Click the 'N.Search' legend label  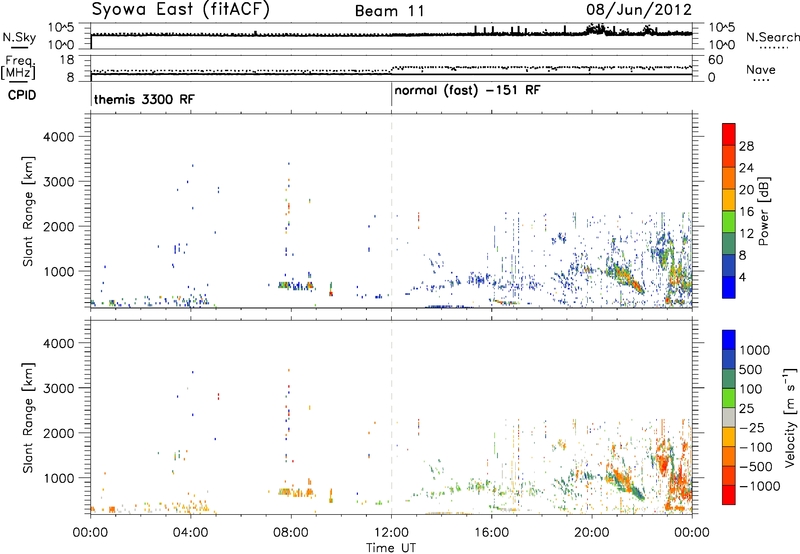point(772,37)
